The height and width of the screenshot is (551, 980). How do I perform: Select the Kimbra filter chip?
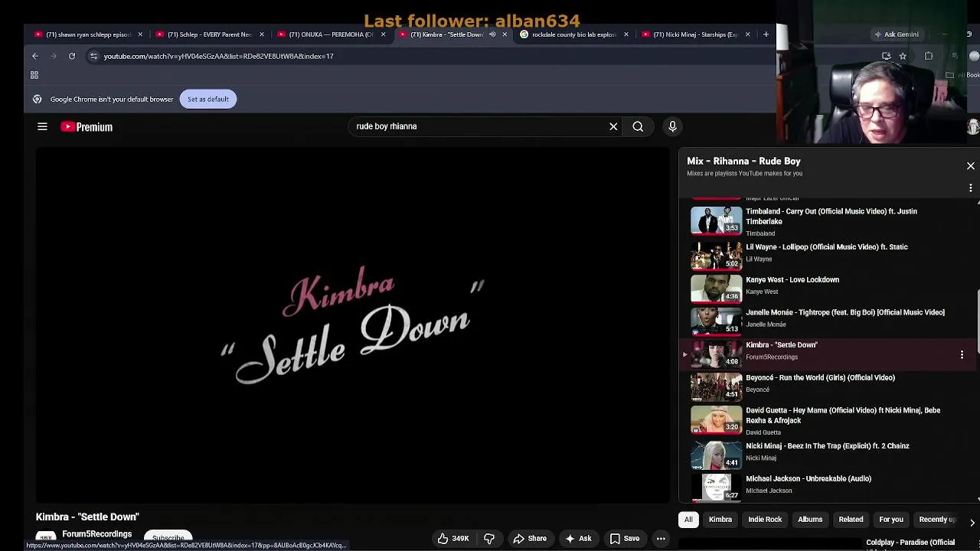(x=720, y=520)
